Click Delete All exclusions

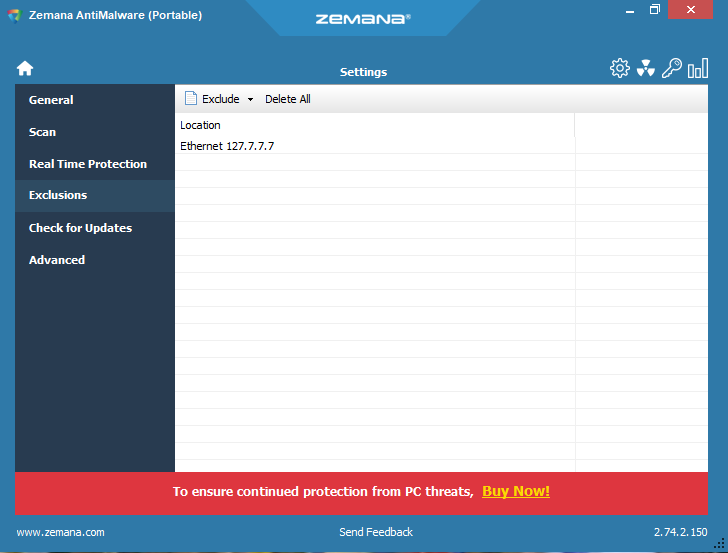287,99
